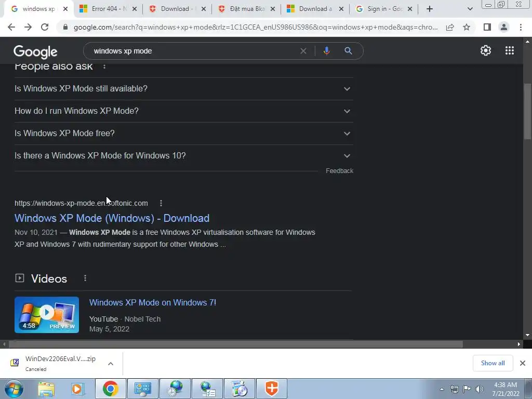Open the Chrome side panel
Viewport: 532px width, 399px height.
(487, 27)
